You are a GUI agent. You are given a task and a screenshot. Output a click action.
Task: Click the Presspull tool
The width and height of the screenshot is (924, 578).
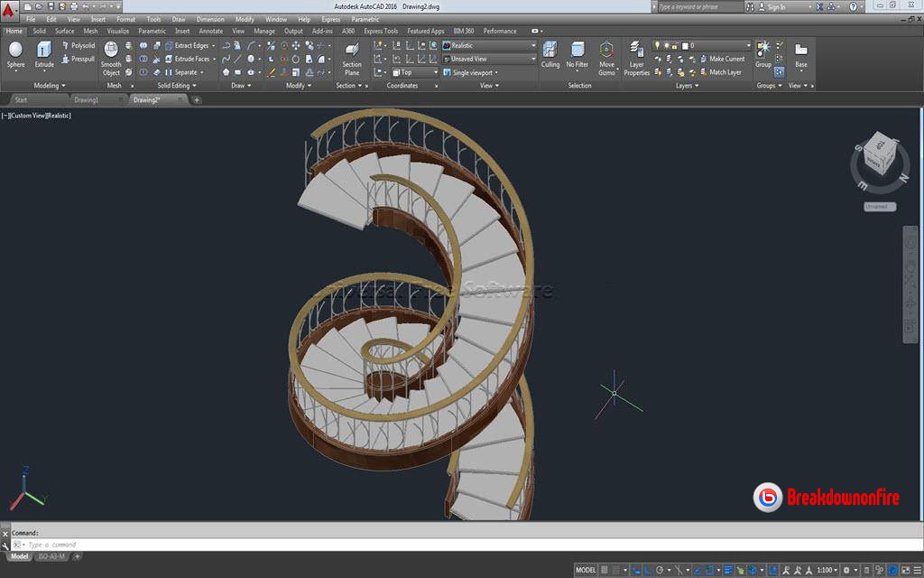tap(78, 59)
